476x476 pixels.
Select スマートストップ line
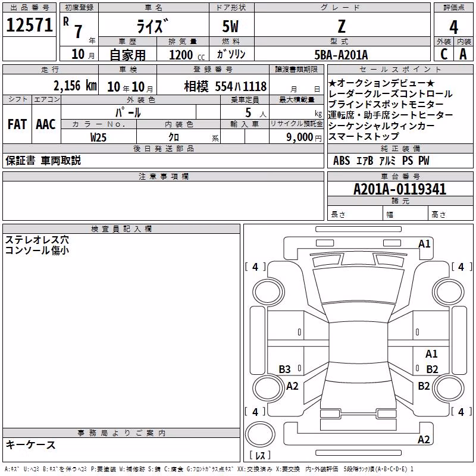point(364,136)
